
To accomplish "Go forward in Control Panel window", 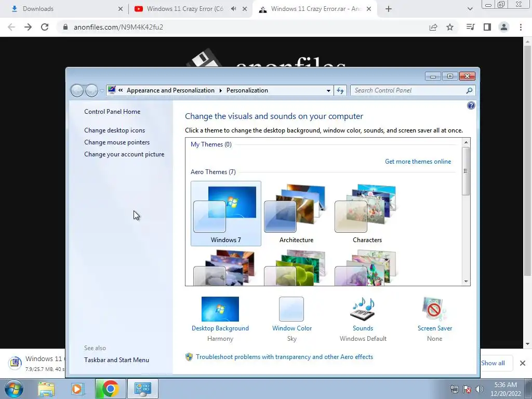I will pyautogui.click(x=91, y=90).
